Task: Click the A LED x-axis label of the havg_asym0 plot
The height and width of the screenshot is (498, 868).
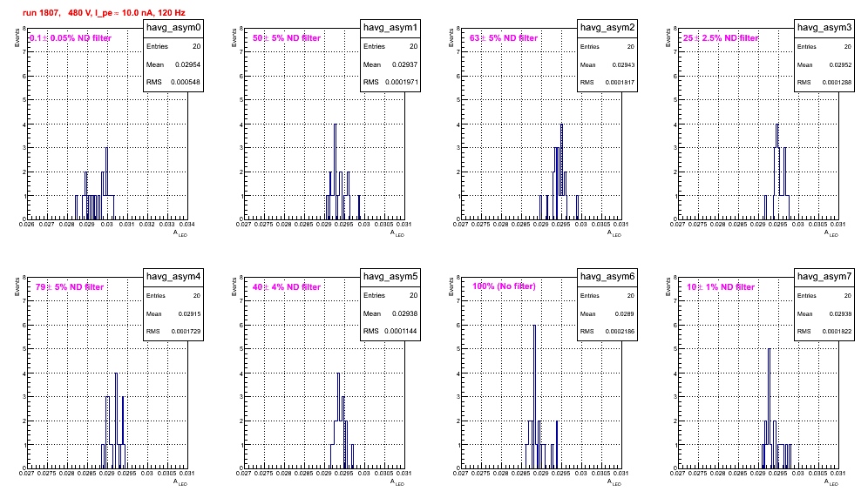Action: pos(180,233)
